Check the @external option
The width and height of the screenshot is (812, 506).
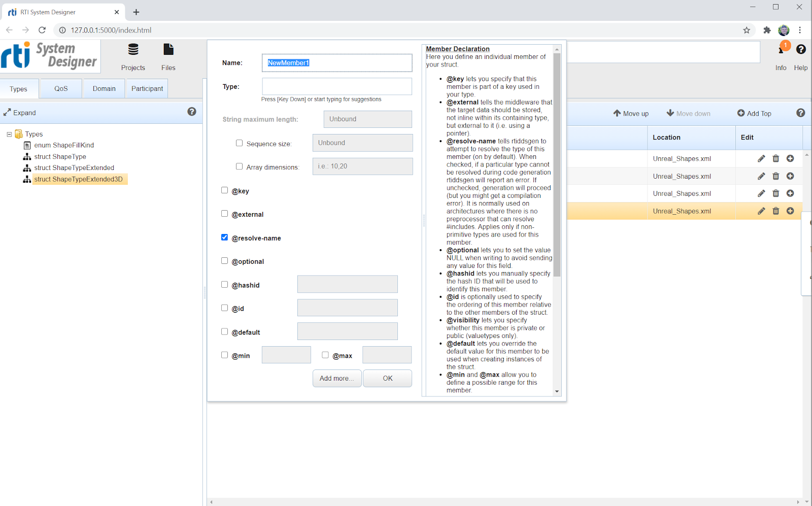224,214
